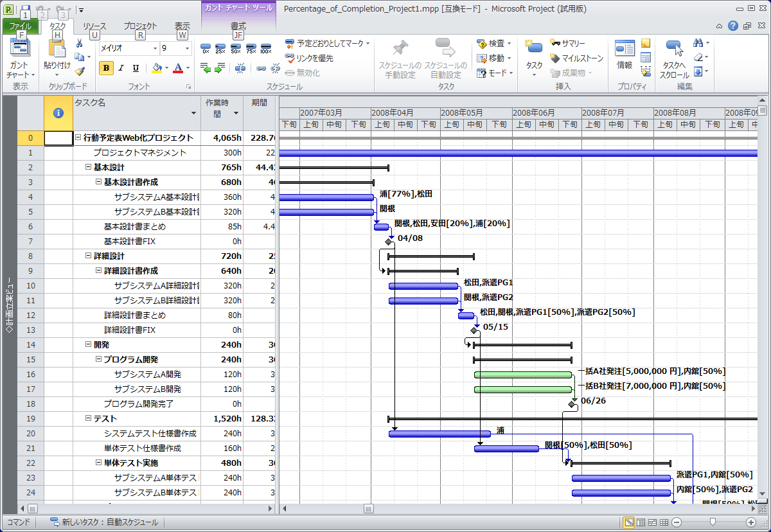Switch to Resource Sheet view in status bar
The image size is (771, 532).
click(x=664, y=522)
